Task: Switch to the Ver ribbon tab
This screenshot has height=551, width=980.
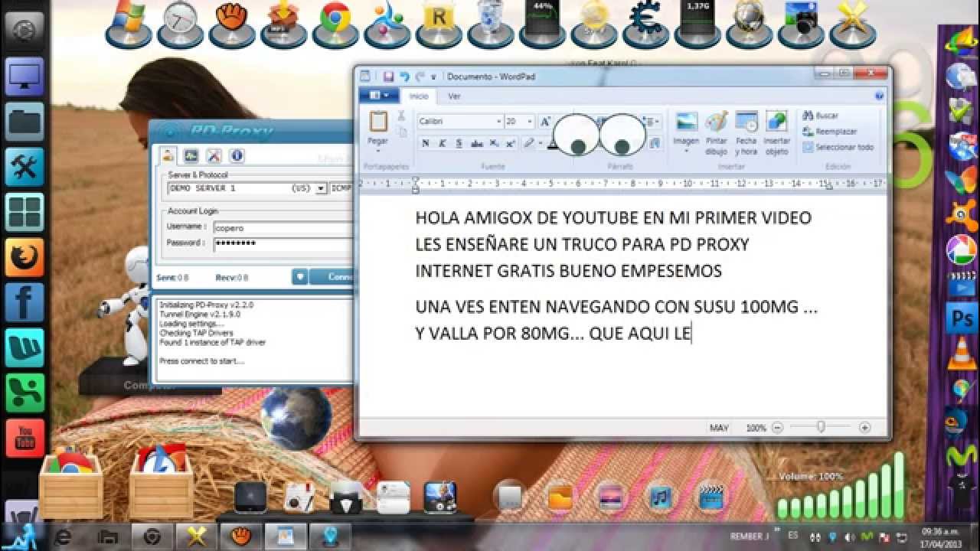Action: 454,96
